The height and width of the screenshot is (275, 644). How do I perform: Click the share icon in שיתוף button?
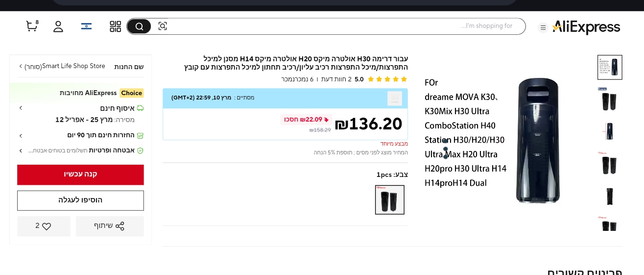pyautogui.click(x=120, y=226)
